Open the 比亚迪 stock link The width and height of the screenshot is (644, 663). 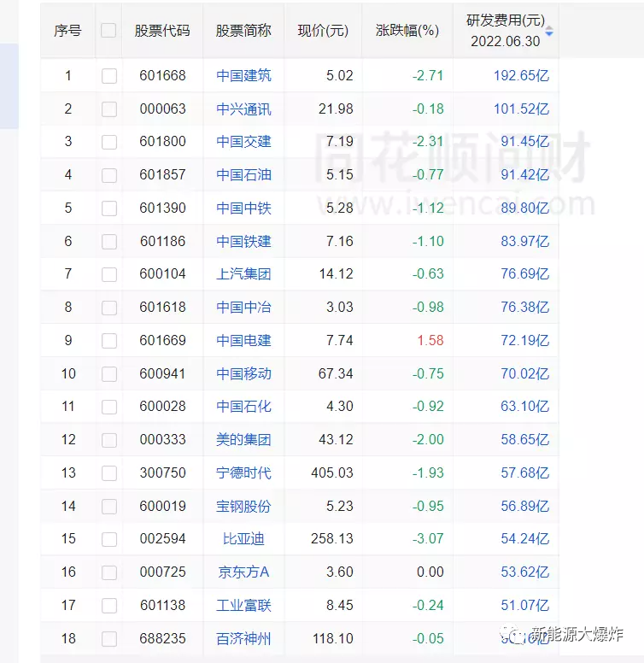(243, 538)
